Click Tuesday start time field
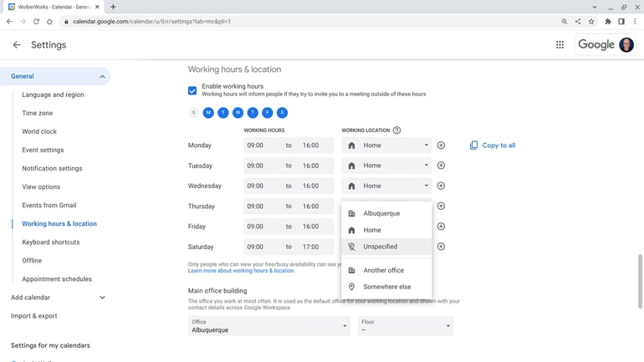 click(x=256, y=166)
